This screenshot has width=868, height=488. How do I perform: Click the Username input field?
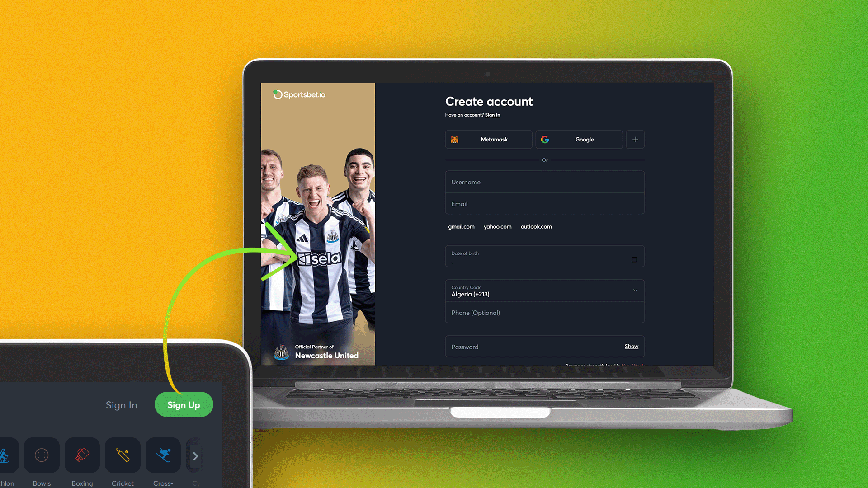[x=544, y=183]
